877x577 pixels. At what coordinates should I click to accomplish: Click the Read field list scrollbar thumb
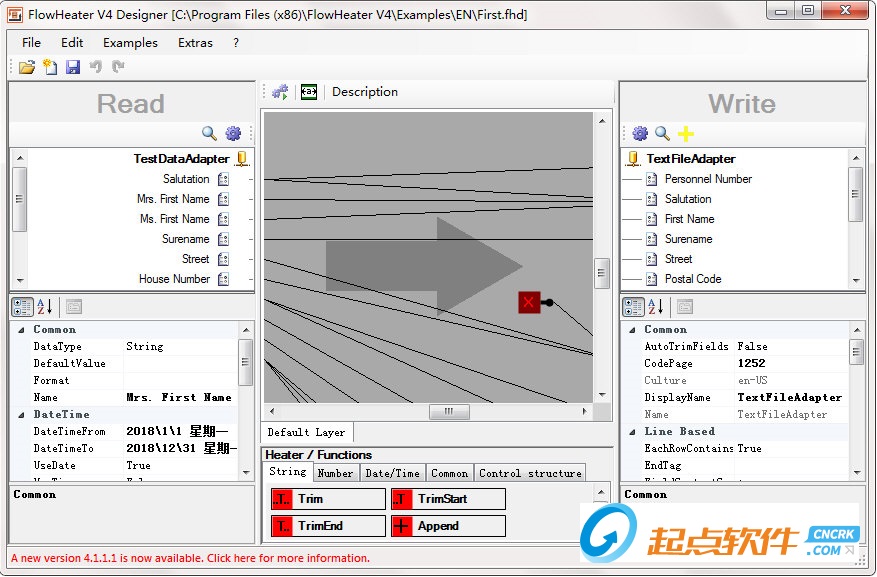click(x=20, y=198)
